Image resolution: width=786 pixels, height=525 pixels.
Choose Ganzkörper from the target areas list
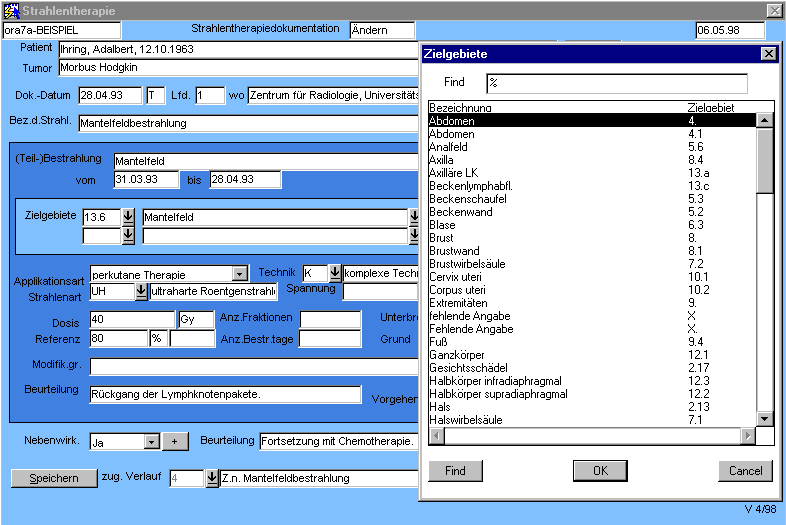point(456,355)
